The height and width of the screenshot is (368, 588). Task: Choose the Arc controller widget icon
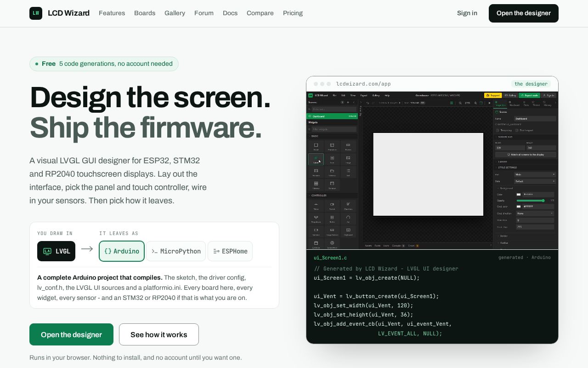[x=348, y=218]
